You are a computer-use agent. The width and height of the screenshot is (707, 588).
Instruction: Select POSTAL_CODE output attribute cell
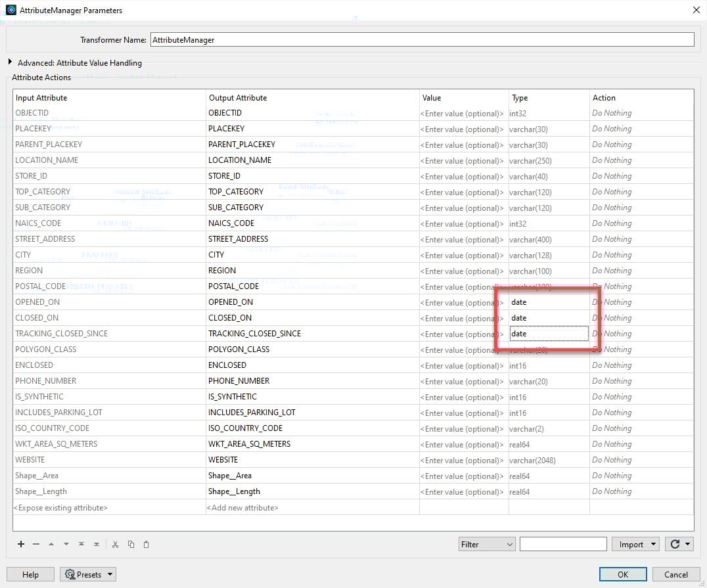pyautogui.click(x=313, y=286)
